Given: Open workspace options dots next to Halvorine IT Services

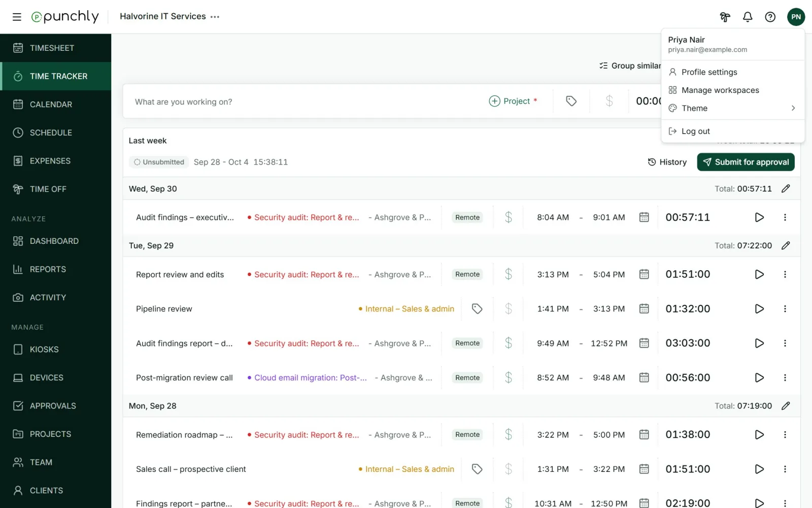Looking at the screenshot, I should coord(215,17).
